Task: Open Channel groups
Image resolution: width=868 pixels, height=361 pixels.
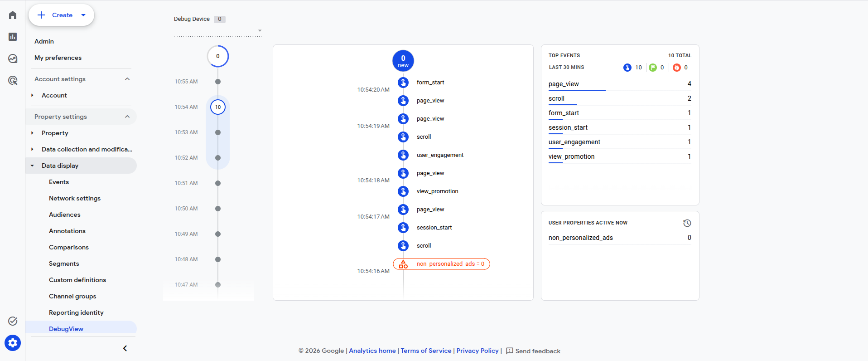Action: click(72, 296)
